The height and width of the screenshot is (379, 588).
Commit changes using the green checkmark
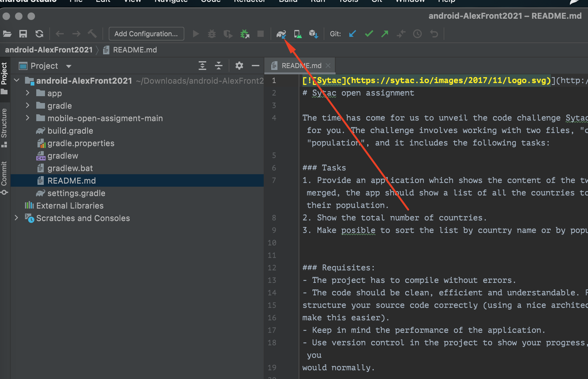[369, 34]
